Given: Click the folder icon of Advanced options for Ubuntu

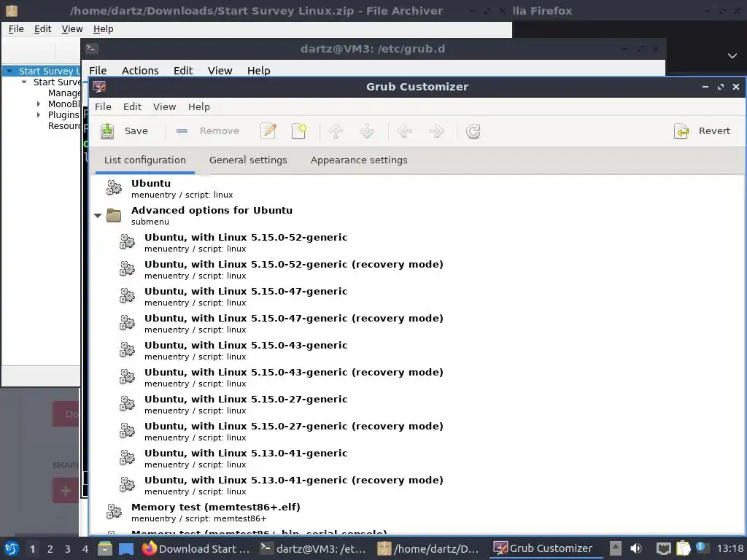Looking at the screenshot, I should (x=114, y=215).
